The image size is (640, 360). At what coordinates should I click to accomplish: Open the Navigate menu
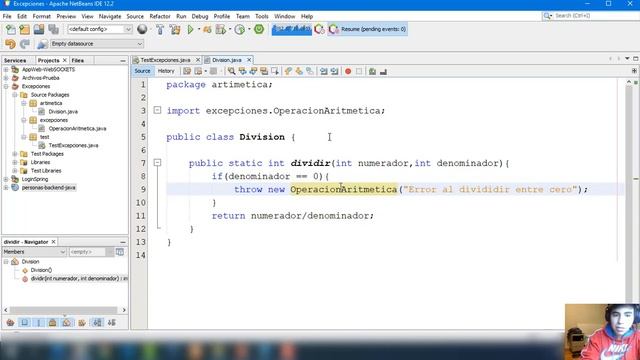[110, 16]
